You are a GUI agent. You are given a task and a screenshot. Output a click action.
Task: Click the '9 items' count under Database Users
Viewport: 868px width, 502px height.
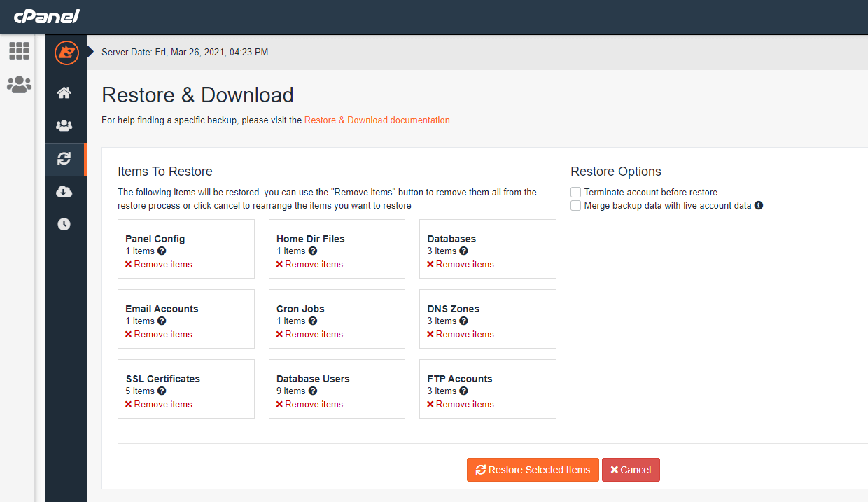coord(291,391)
